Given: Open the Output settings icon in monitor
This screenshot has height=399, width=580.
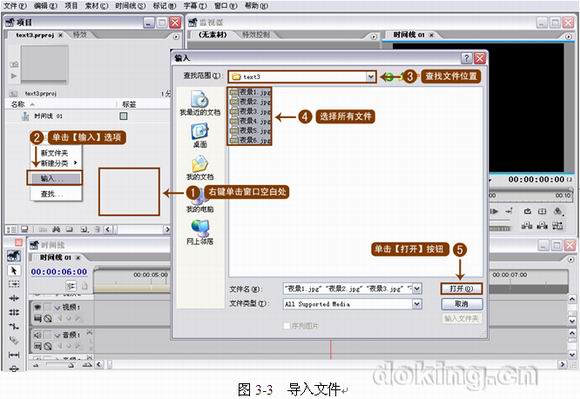Looking at the screenshot, I should pyautogui.click(x=558, y=211).
